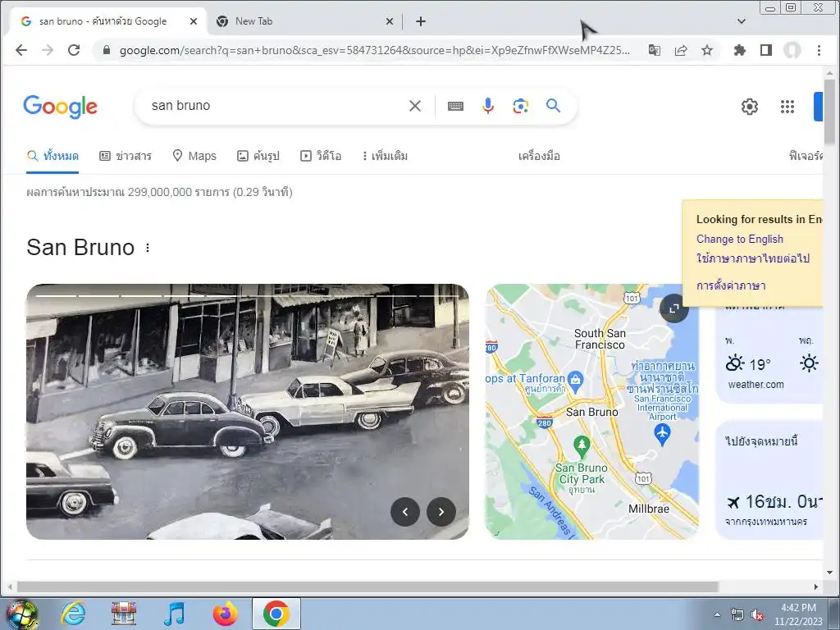Search by image with the Google Lens icon

(520, 106)
